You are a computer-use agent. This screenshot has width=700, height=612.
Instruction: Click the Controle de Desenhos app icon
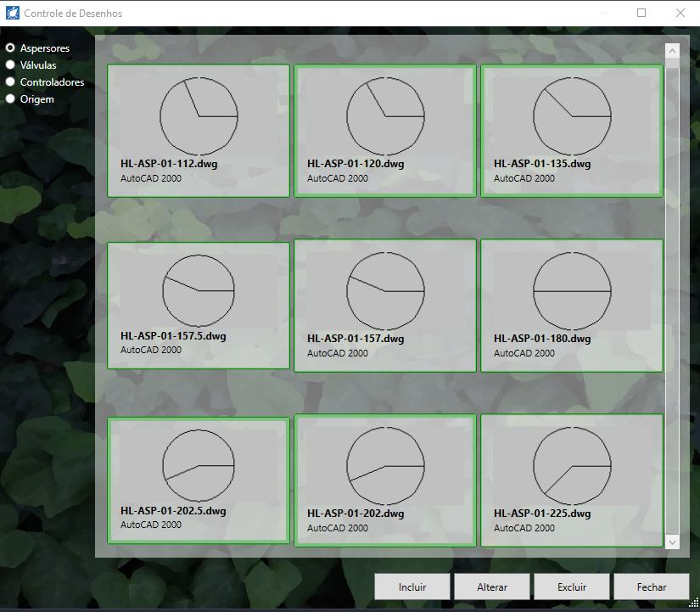point(12,14)
